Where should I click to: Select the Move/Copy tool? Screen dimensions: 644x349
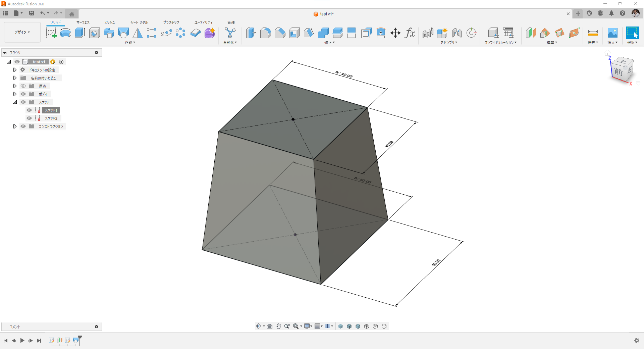click(x=395, y=33)
